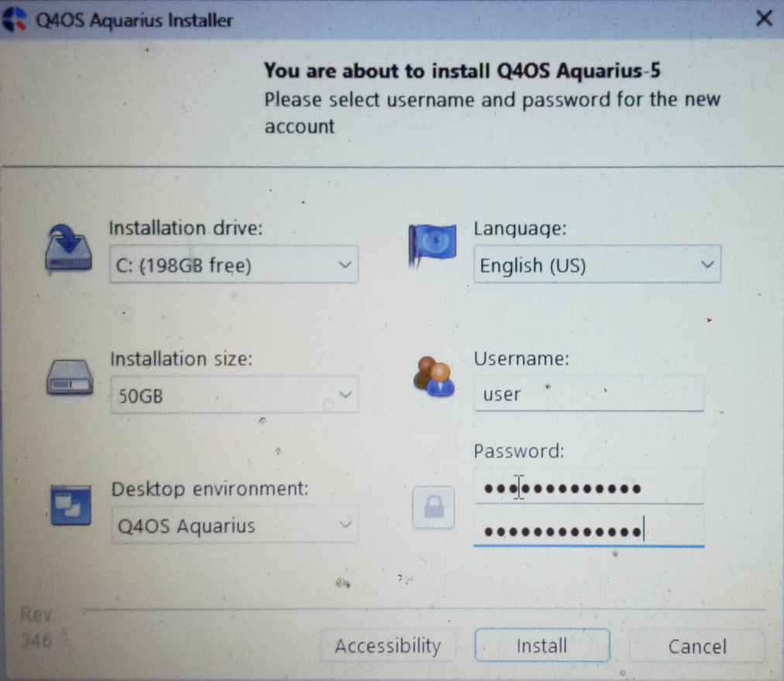This screenshot has height=681, width=784.
Task: Click the Installation drive dropdown arrow
Action: (345, 265)
